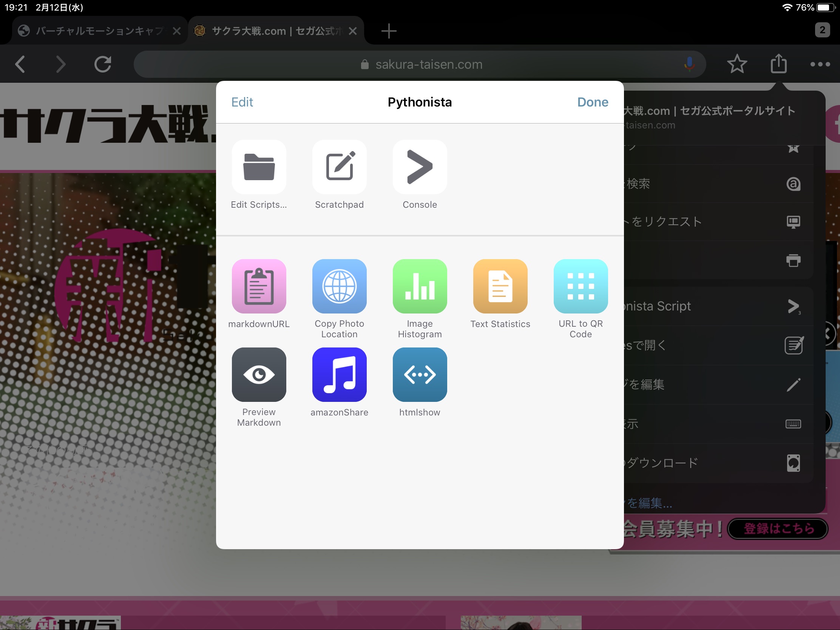Open amazonShare script

tap(339, 375)
